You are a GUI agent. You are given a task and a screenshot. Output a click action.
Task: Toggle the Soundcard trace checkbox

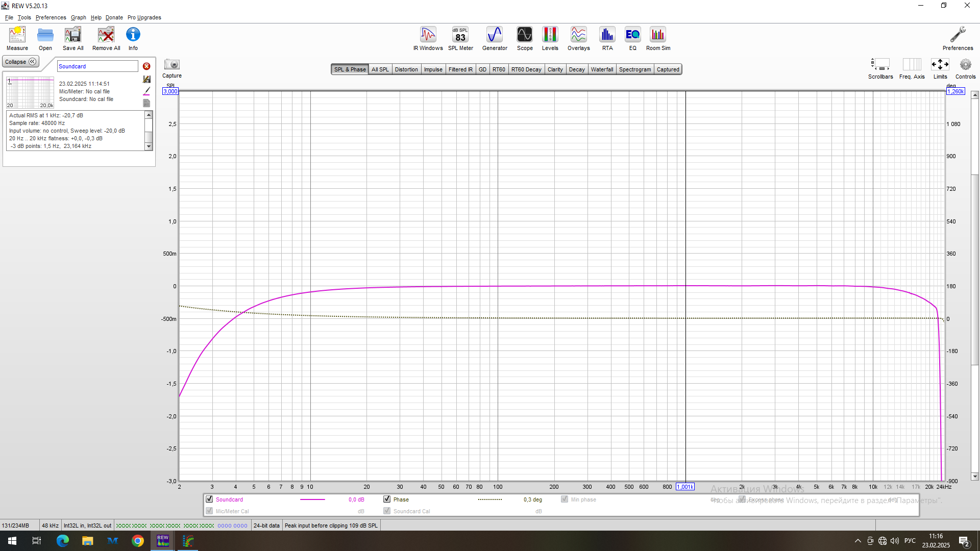[209, 499]
